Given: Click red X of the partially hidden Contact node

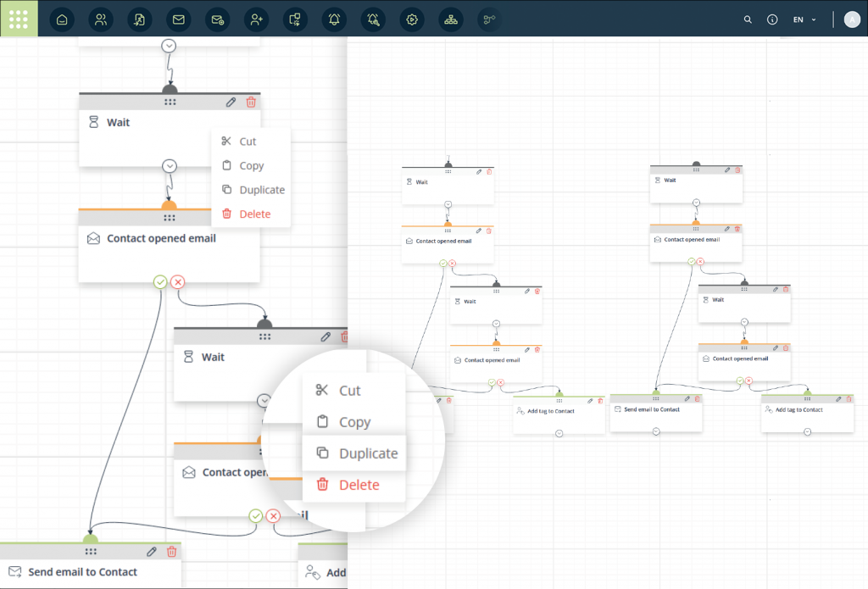Looking at the screenshot, I should [x=273, y=516].
